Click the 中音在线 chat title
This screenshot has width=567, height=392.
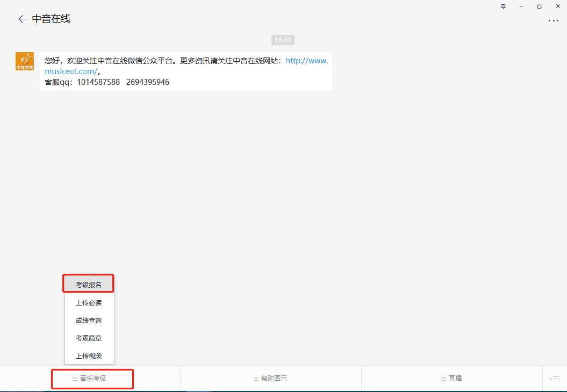coord(51,19)
